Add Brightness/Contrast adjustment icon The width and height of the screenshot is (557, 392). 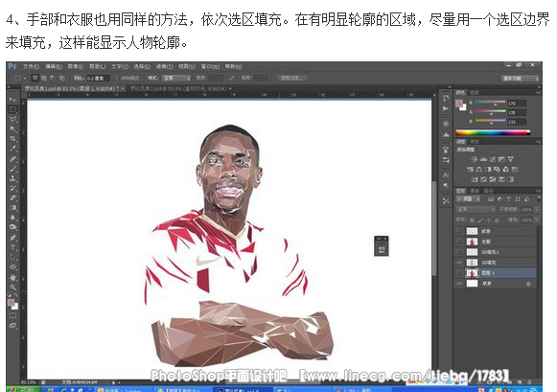pyautogui.click(x=475, y=159)
